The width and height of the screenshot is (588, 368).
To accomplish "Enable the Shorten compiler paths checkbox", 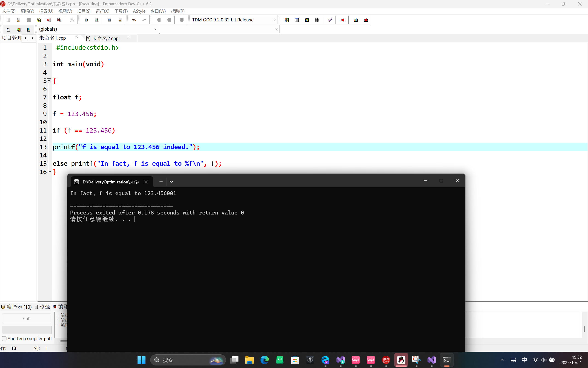I will click(4, 339).
